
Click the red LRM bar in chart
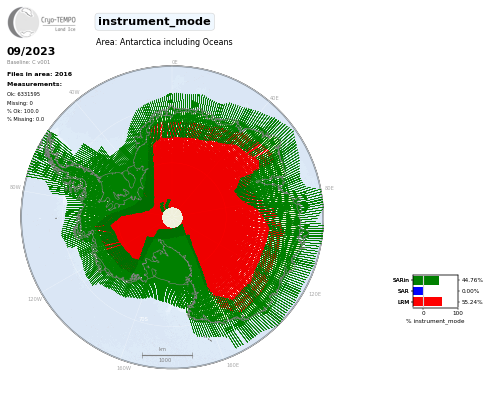coord(427,302)
